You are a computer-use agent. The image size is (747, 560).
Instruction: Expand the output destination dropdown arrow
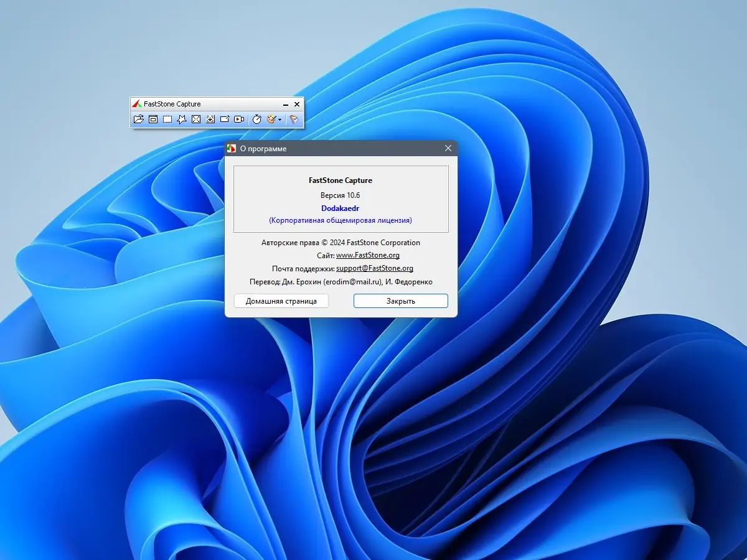(x=280, y=119)
